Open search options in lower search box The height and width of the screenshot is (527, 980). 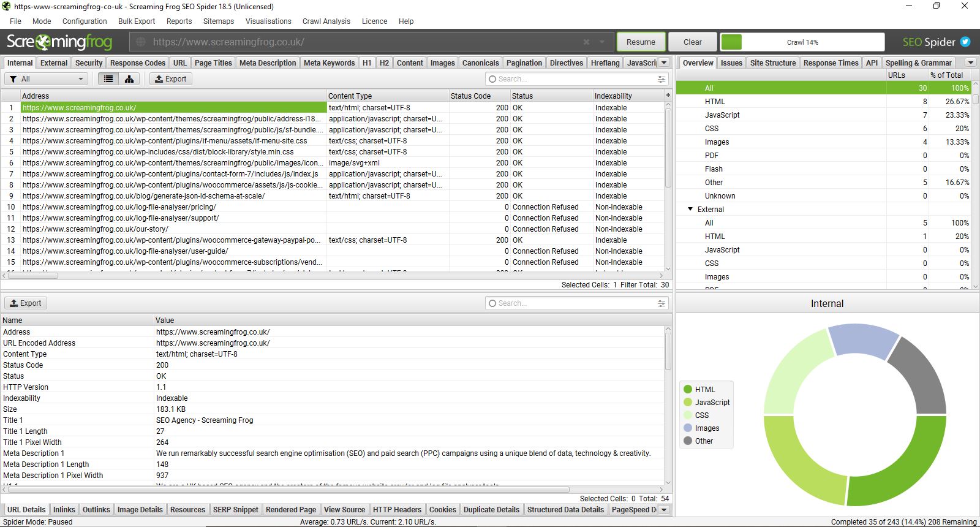click(x=661, y=303)
